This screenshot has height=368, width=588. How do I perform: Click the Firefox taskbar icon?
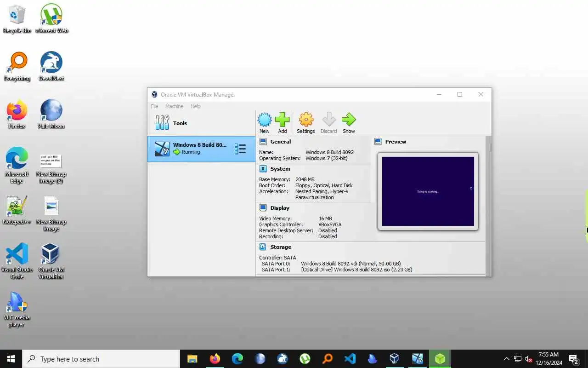215,359
